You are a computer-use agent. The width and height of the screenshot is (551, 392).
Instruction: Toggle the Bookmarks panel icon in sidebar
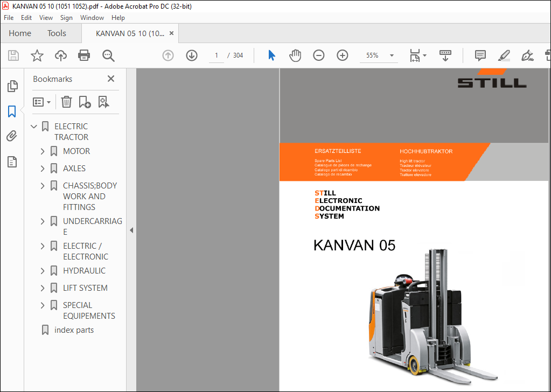12,111
